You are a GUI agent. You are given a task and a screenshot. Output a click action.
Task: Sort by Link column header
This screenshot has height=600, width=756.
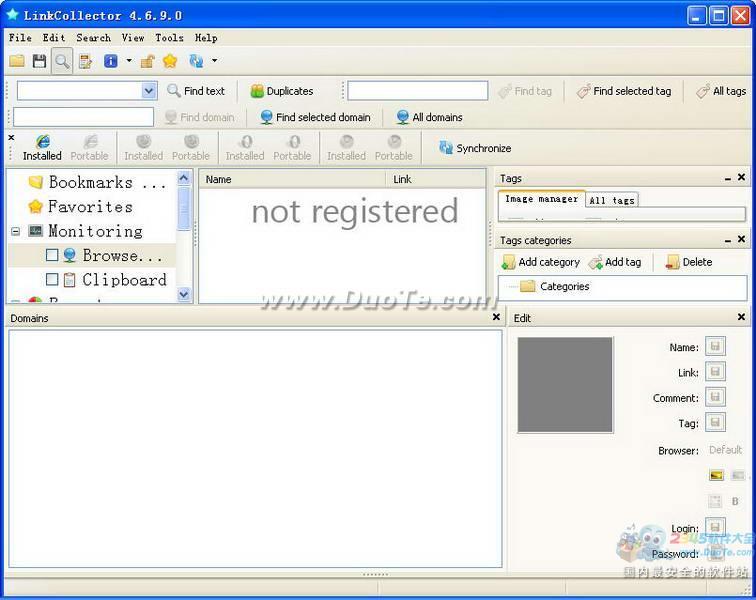click(x=435, y=179)
